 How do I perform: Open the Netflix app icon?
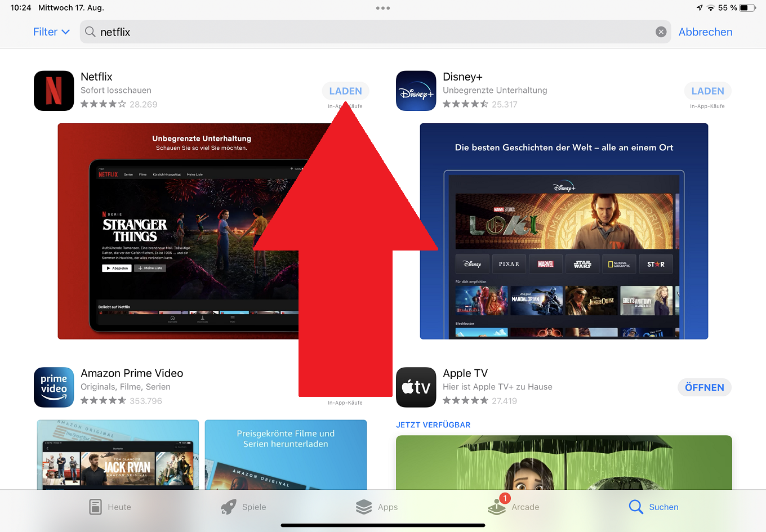(x=54, y=91)
